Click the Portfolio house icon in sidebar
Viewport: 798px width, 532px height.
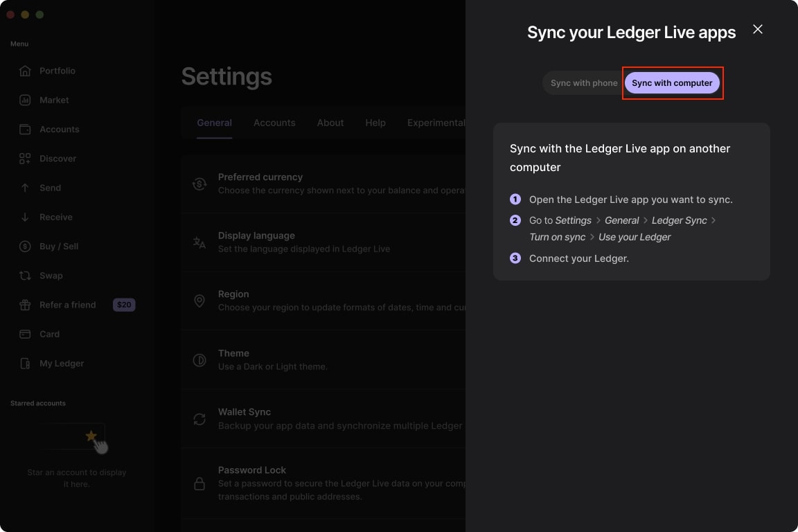coord(25,71)
